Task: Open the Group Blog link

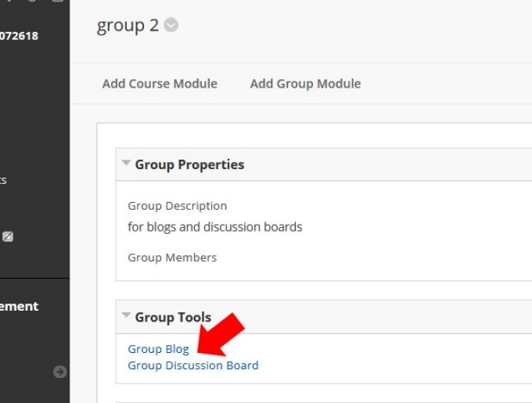Action: tap(158, 349)
